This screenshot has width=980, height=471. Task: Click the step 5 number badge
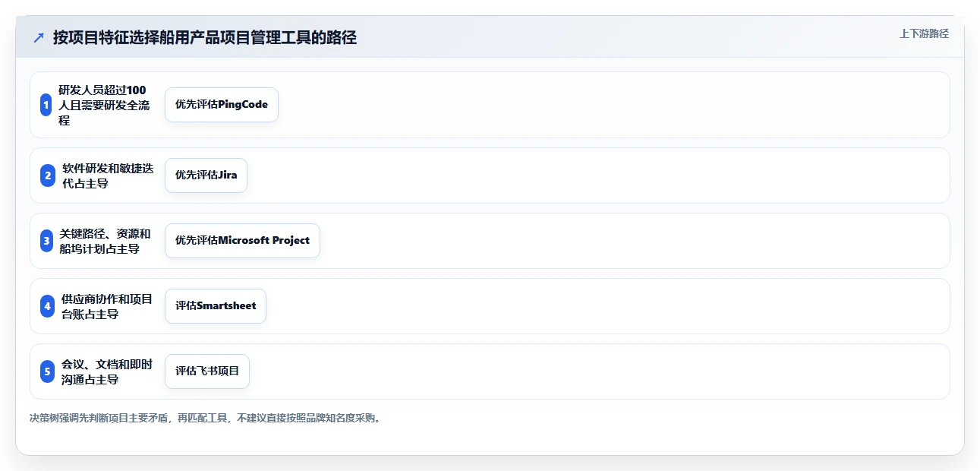[47, 371]
